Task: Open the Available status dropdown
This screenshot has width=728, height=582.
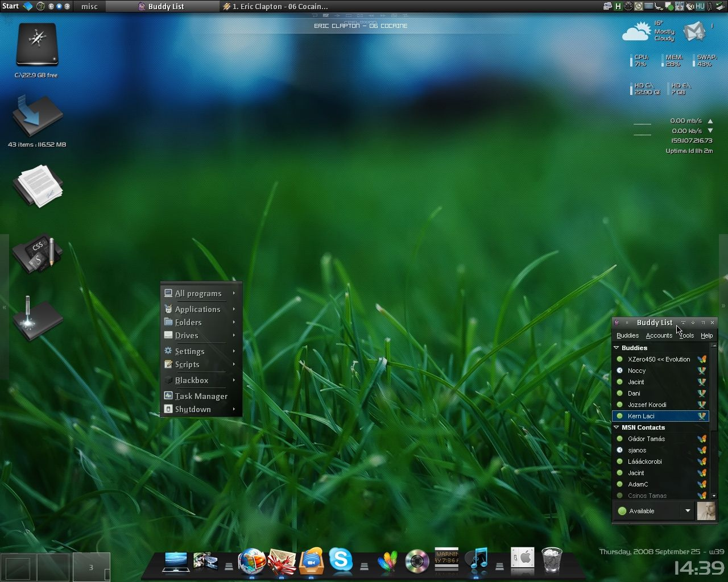Action: tap(688, 511)
